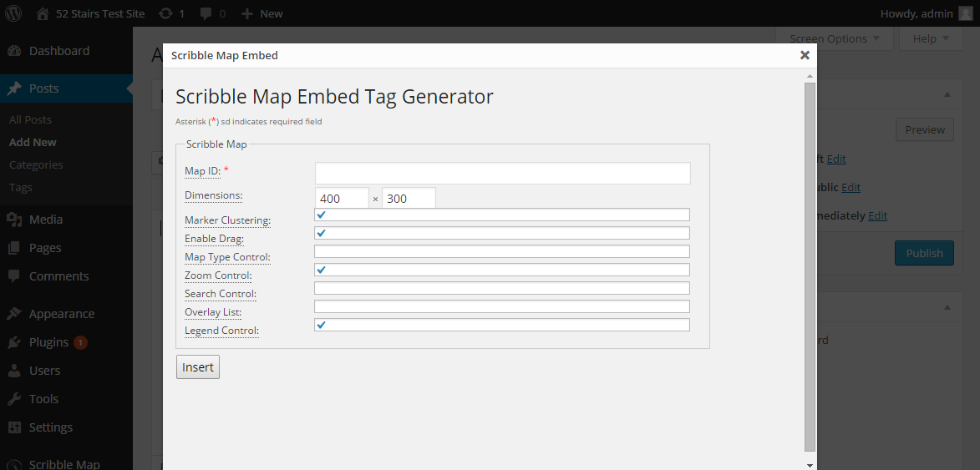This screenshot has width=980, height=470.
Task: Click the Edit link beside Public visibility
Action: click(x=851, y=187)
